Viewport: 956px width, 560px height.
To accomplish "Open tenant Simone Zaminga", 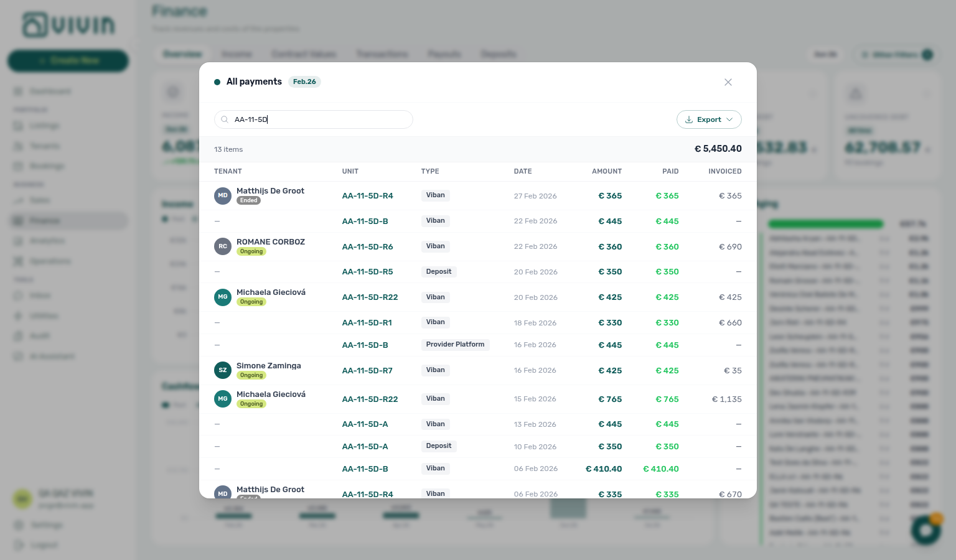I will 269,366.
